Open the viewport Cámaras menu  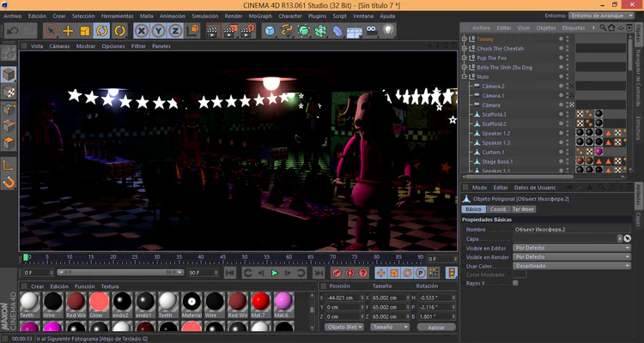[59, 46]
